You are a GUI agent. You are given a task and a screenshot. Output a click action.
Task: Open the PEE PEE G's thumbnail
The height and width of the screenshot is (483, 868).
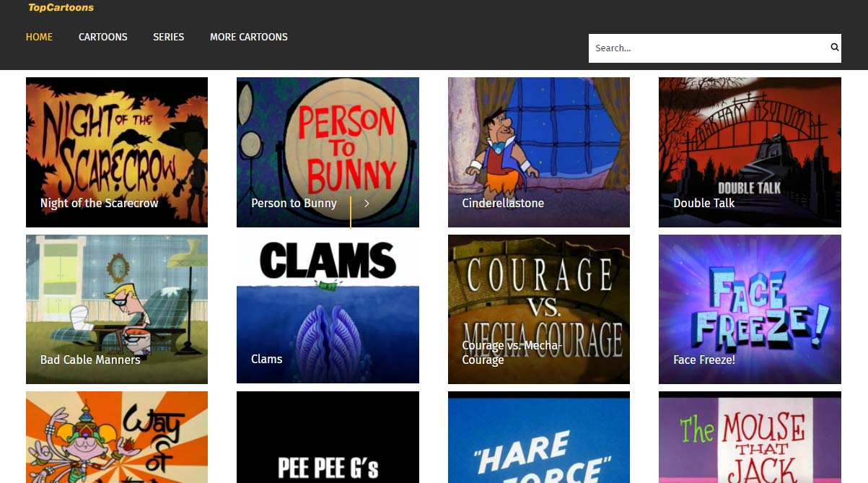(x=328, y=438)
